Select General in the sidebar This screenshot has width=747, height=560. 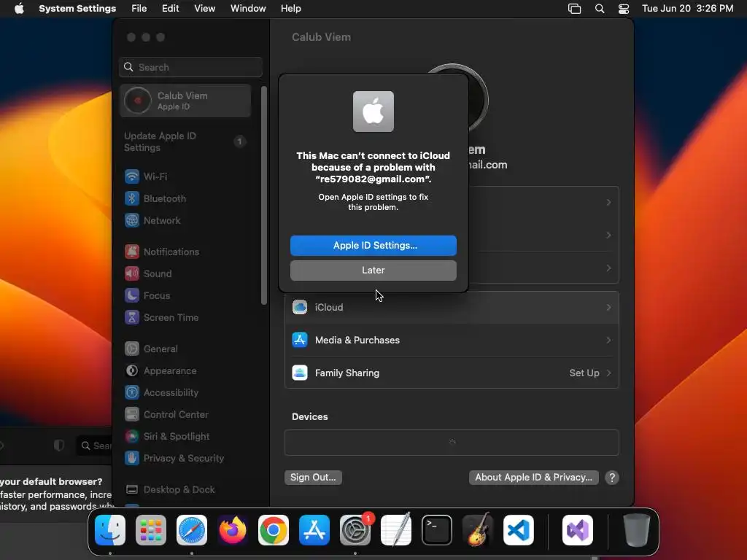click(151, 349)
